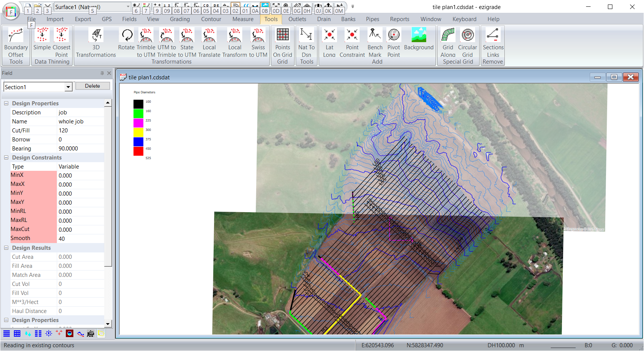
Task: Collapse the Design Constraints section
Action: coord(6,158)
